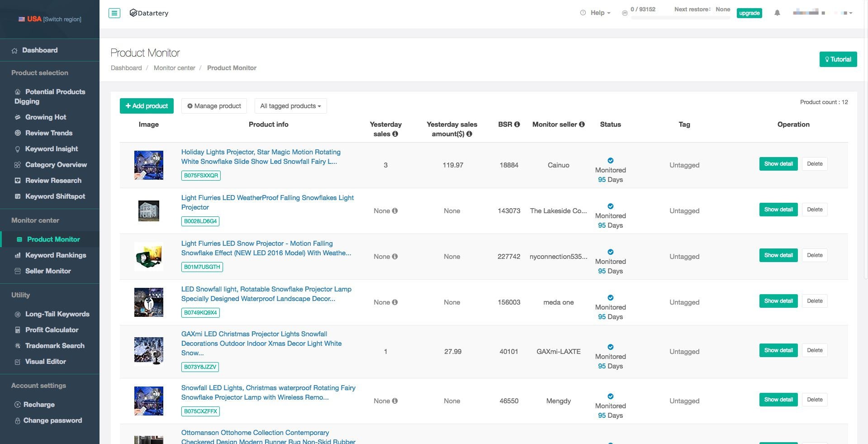868x444 pixels.
Task: Open the user account dropdown arrow
Action: (850, 13)
